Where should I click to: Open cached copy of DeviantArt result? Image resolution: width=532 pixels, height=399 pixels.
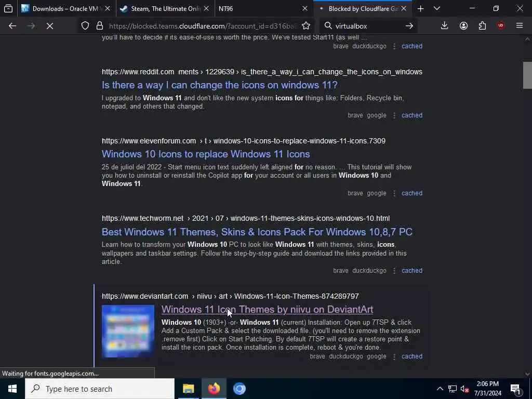click(x=412, y=356)
